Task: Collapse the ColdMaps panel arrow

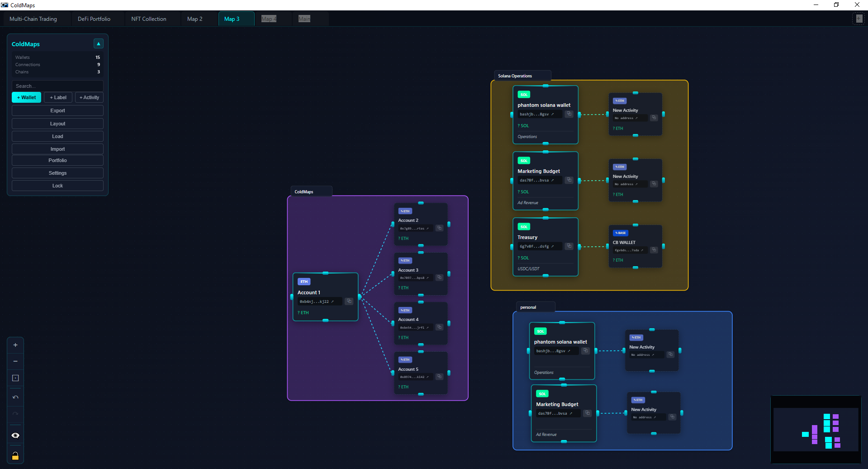Action: pyautogui.click(x=98, y=43)
